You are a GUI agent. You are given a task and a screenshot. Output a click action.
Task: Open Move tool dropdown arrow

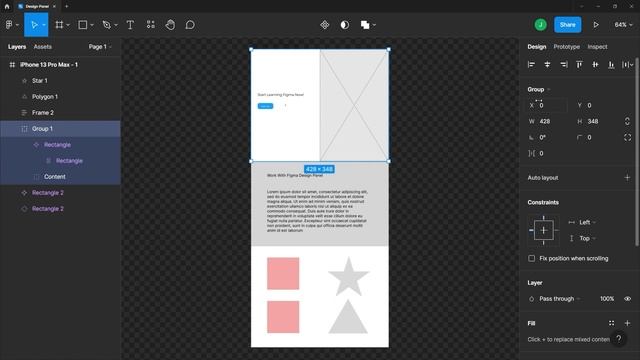coord(44,25)
